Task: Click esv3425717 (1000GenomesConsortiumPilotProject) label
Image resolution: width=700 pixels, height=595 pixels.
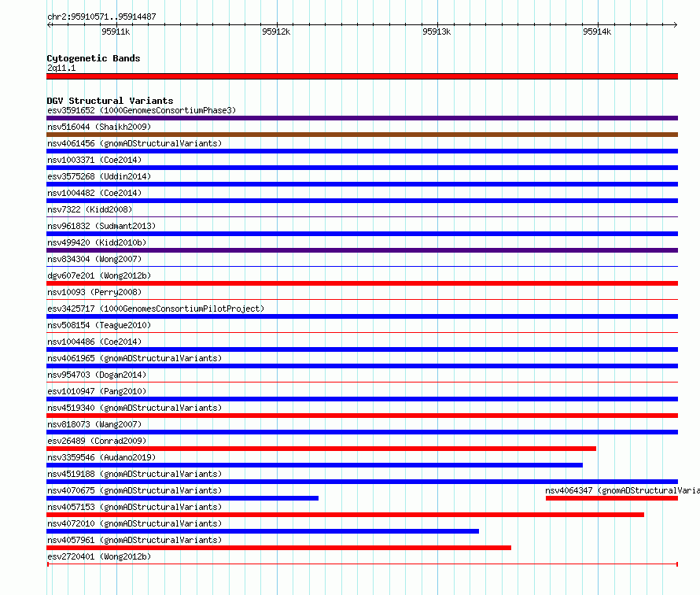Action: coord(156,309)
